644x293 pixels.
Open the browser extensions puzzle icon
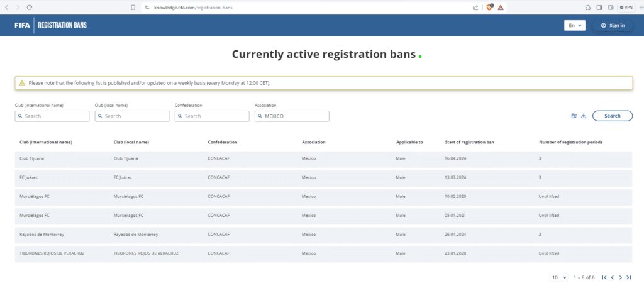(587, 7)
